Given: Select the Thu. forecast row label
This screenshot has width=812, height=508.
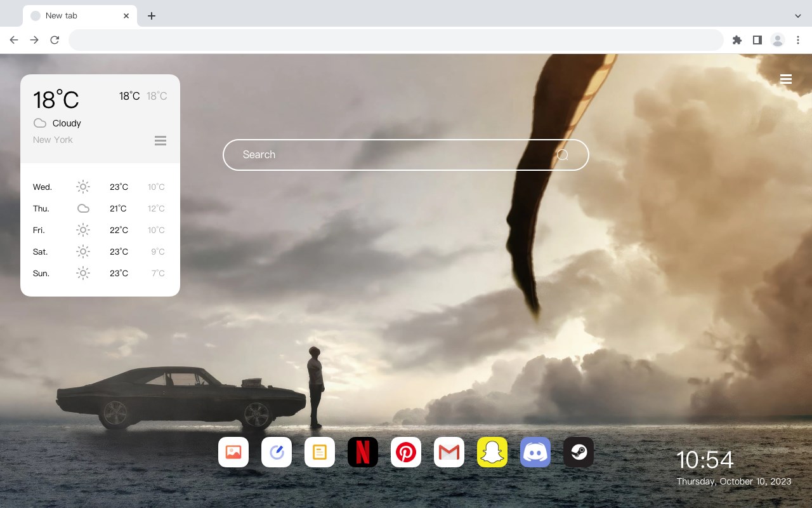Looking at the screenshot, I should (x=41, y=208).
